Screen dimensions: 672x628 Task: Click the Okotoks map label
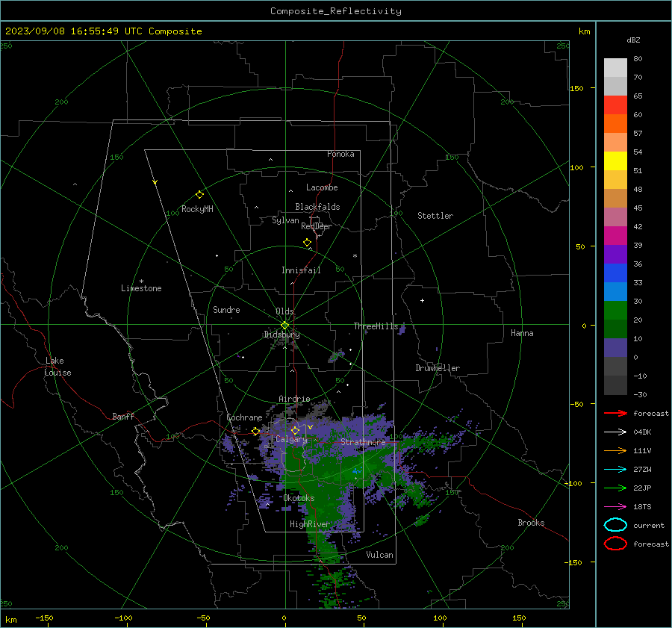click(x=299, y=498)
